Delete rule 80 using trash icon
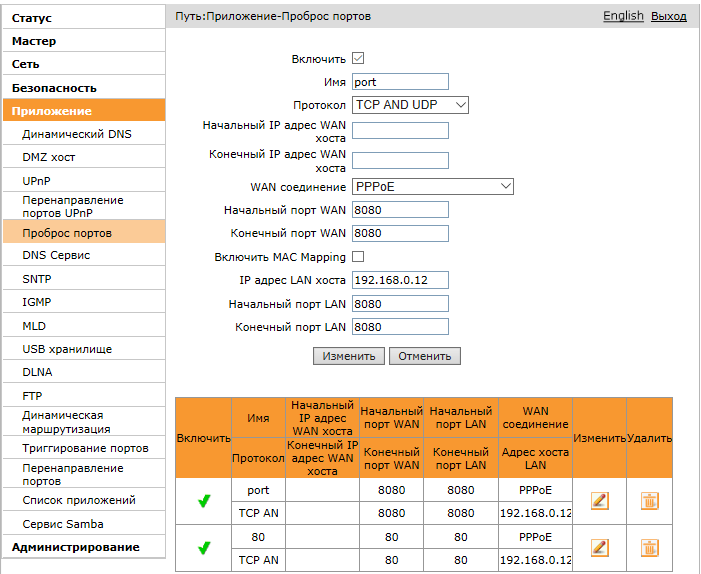This screenshot has width=701, height=574. [x=649, y=547]
